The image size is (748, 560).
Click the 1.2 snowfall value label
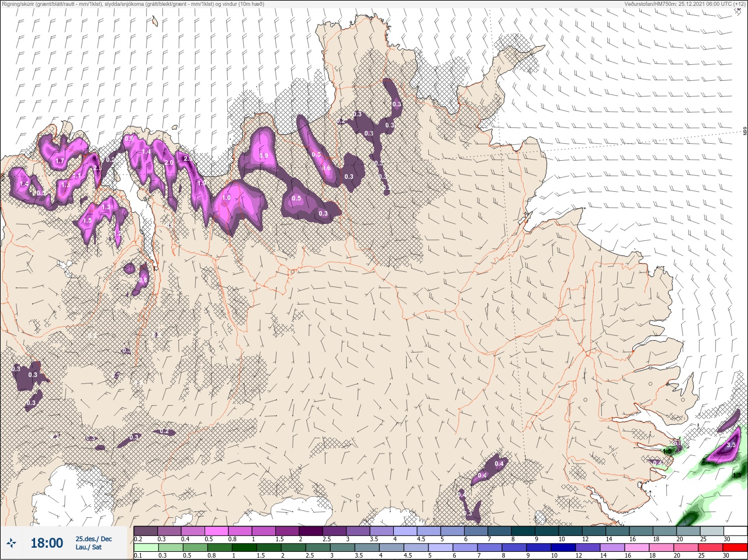point(118,233)
